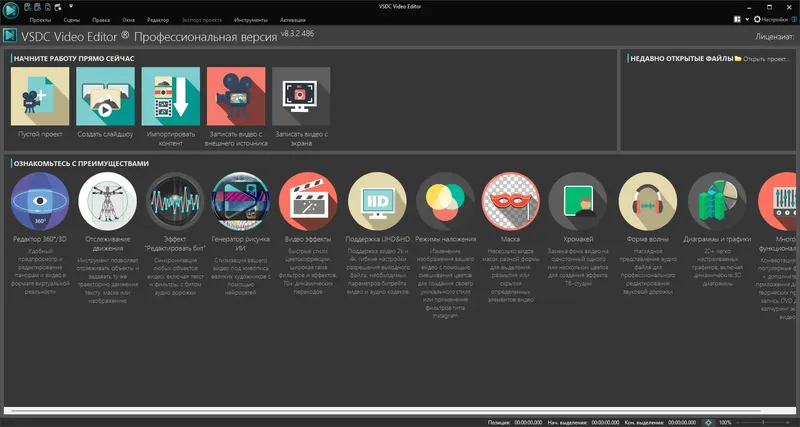The width and height of the screenshot is (800, 427).
Task: Click Открыть проект link with folder icon
Action: pyautogui.click(x=762, y=59)
